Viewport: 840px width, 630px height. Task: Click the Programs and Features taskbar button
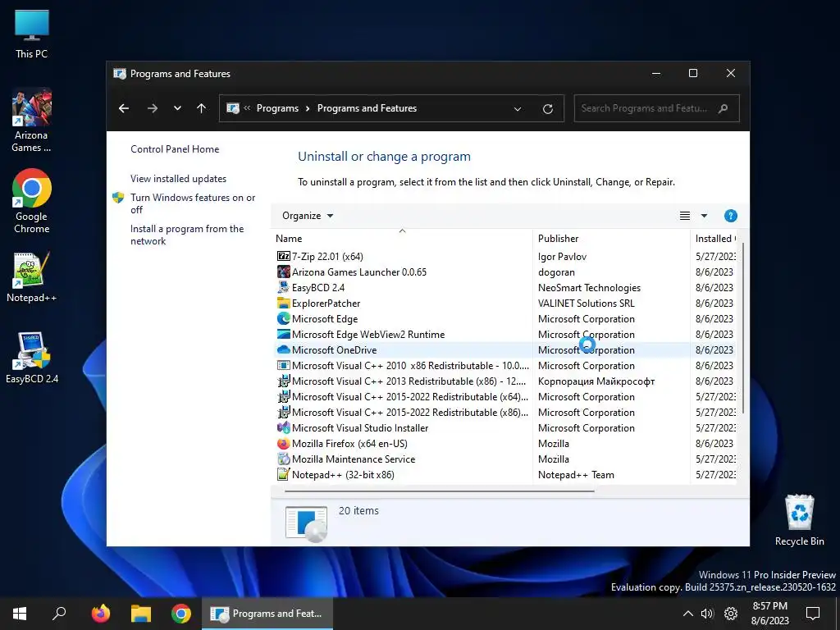267,614
